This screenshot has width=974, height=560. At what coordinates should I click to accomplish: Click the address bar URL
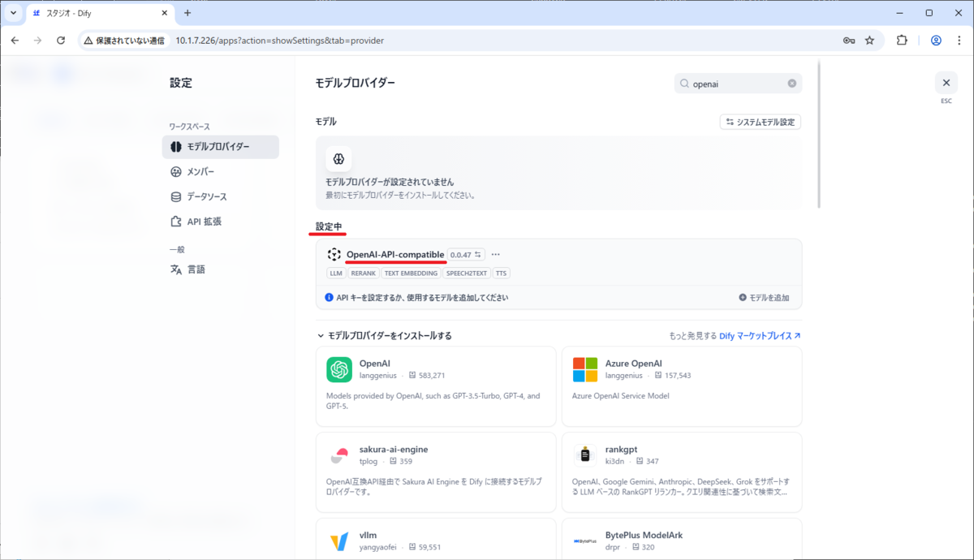coord(279,40)
